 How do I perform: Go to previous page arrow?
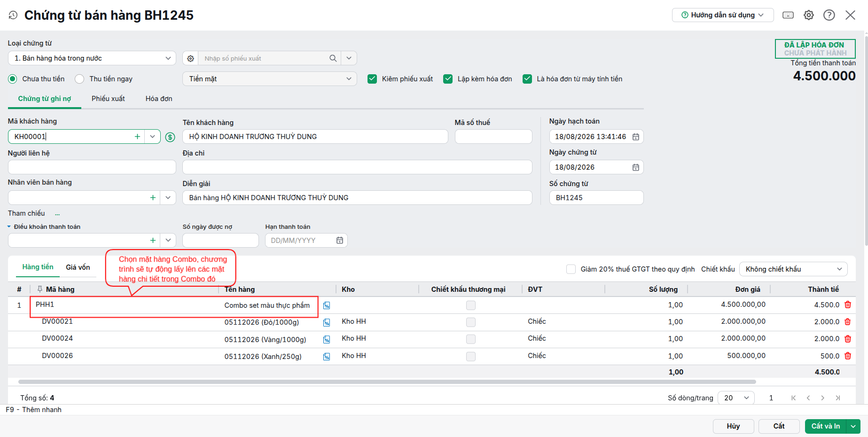pos(808,398)
